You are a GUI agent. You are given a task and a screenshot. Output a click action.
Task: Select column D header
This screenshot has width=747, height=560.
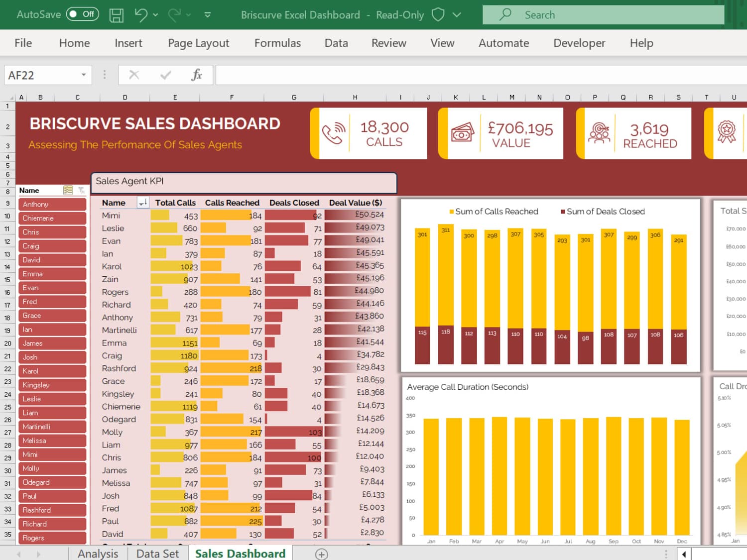click(125, 98)
